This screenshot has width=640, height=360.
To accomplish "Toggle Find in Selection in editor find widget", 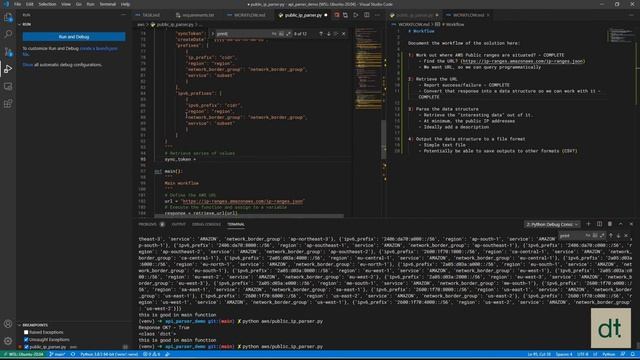I will click(336, 34).
